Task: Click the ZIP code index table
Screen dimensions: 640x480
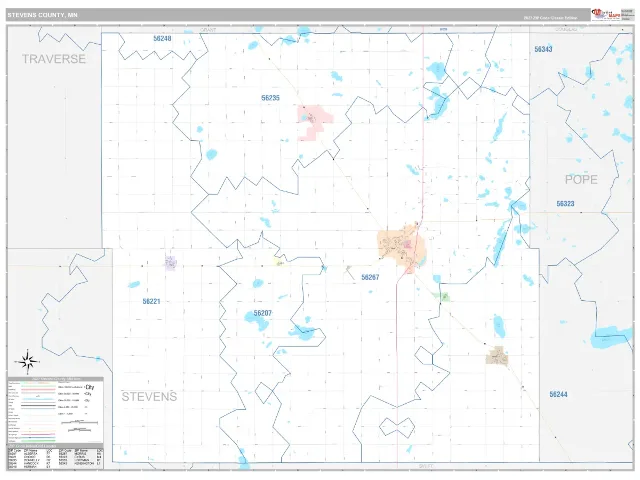Action: [x=56, y=459]
